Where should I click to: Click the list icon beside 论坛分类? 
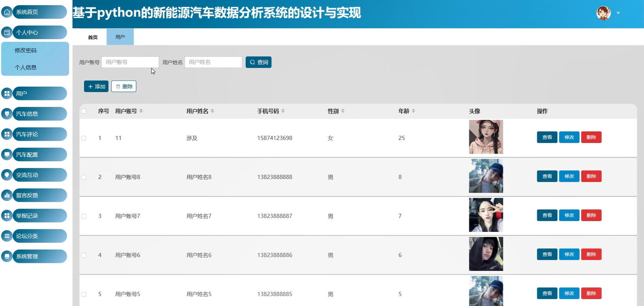tap(7, 236)
